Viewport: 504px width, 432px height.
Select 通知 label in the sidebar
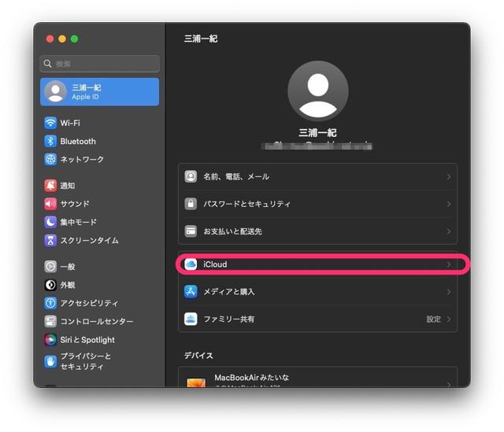pyautogui.click(x=68, y=186)
